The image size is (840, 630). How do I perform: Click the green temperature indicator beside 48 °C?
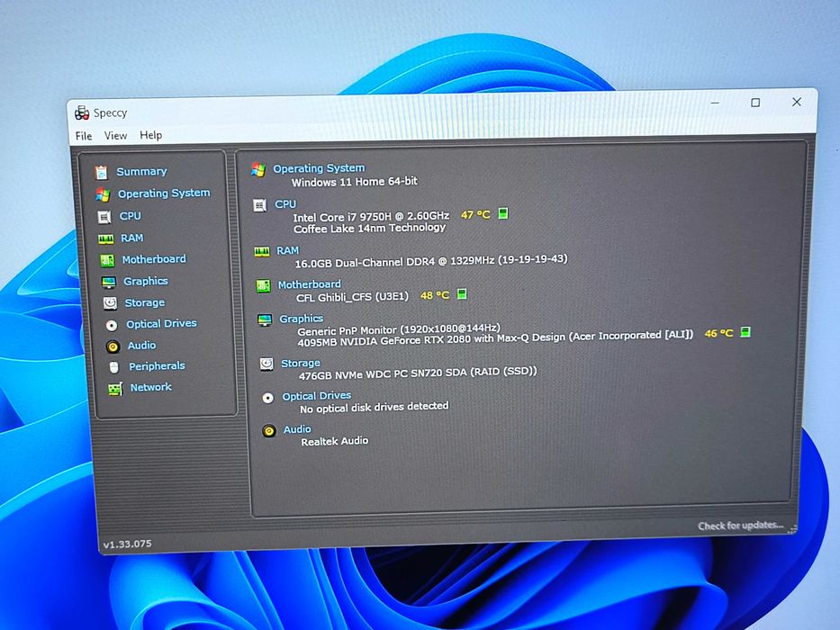pyautogui.click(x=462, y=294)
